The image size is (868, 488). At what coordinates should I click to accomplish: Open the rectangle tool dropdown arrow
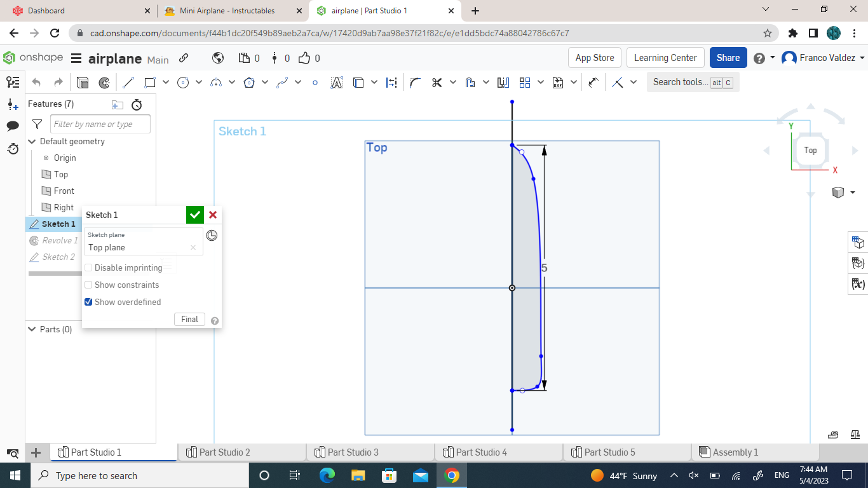pyautogui.click(x=165, y=82)
